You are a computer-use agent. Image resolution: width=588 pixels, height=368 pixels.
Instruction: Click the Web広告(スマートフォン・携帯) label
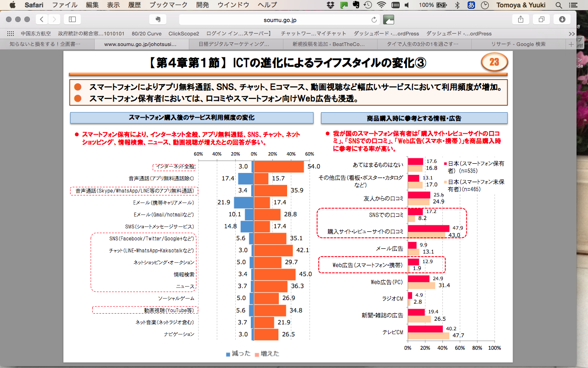tap(367, 265)
